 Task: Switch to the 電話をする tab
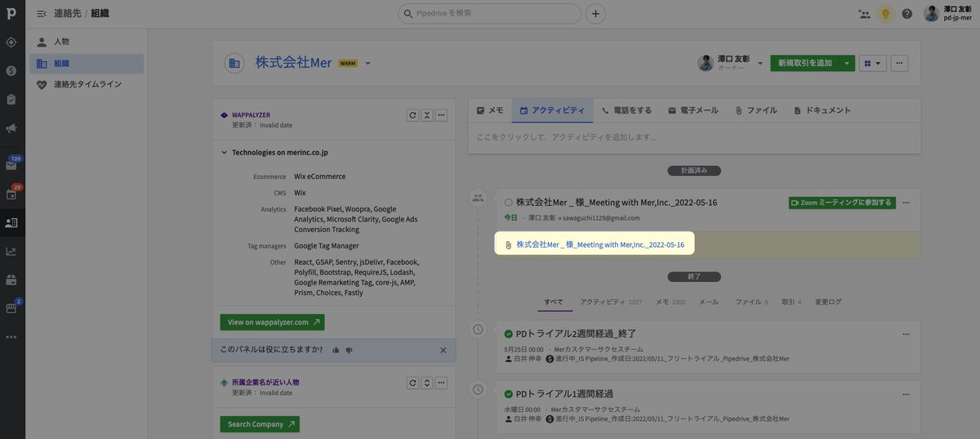[x=626, y=110]
